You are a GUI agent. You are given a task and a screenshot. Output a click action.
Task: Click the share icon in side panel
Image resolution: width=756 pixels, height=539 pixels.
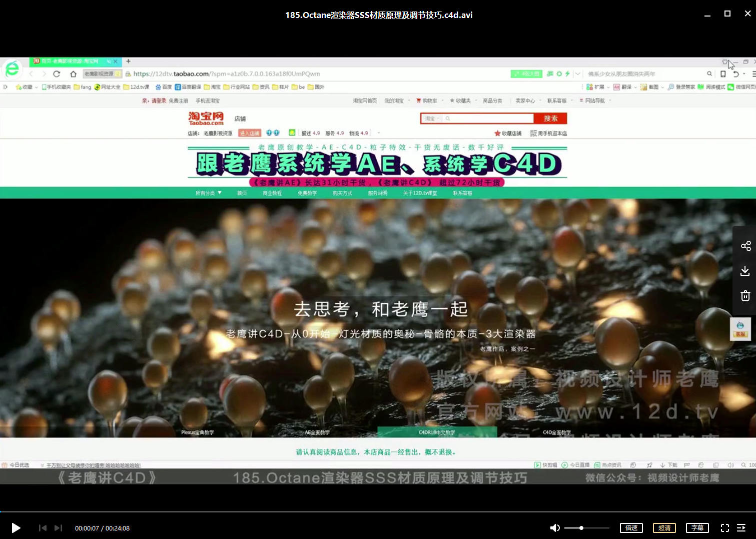(745, 246)
